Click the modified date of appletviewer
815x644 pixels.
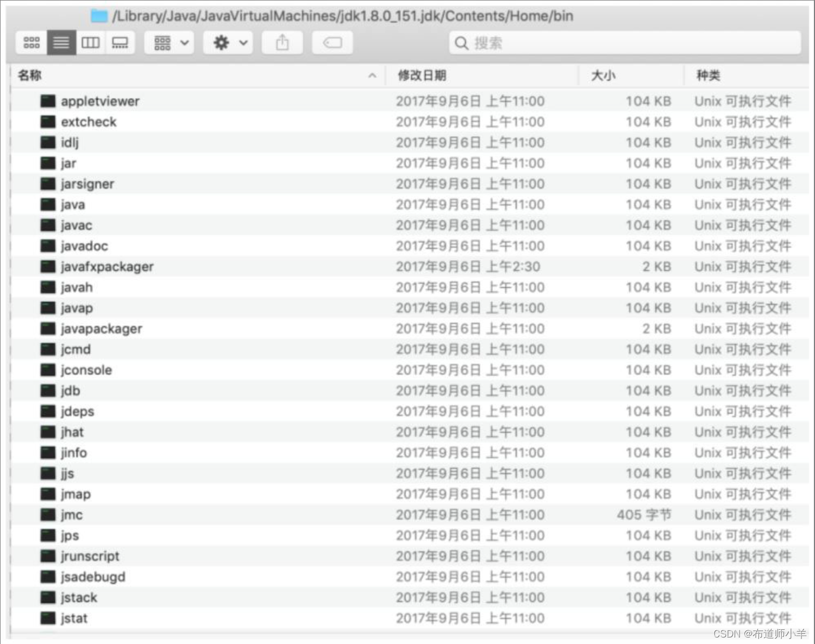pos(470,101)
